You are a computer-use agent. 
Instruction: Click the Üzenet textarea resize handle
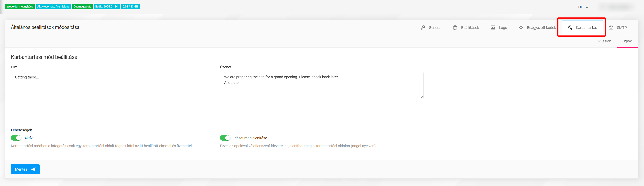point(421,97)
